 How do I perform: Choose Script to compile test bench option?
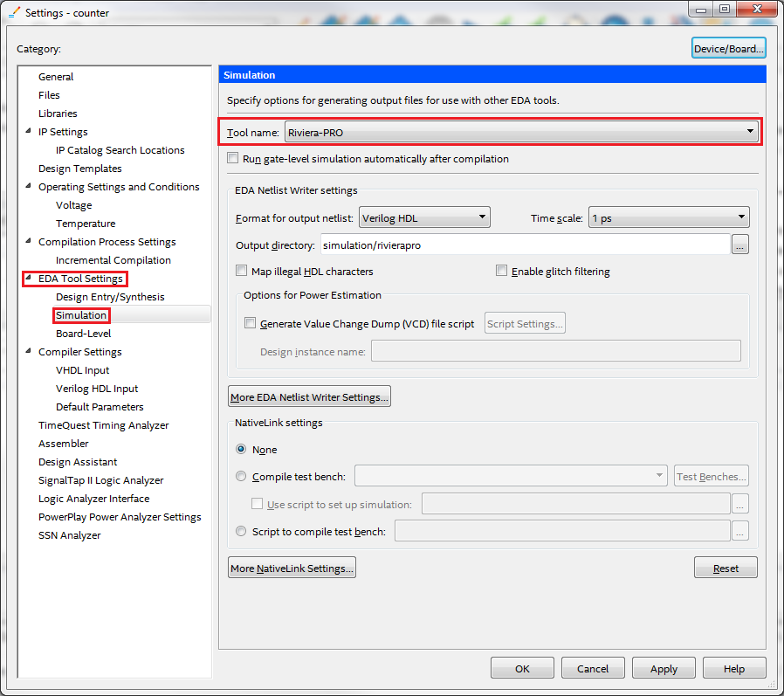242,531
